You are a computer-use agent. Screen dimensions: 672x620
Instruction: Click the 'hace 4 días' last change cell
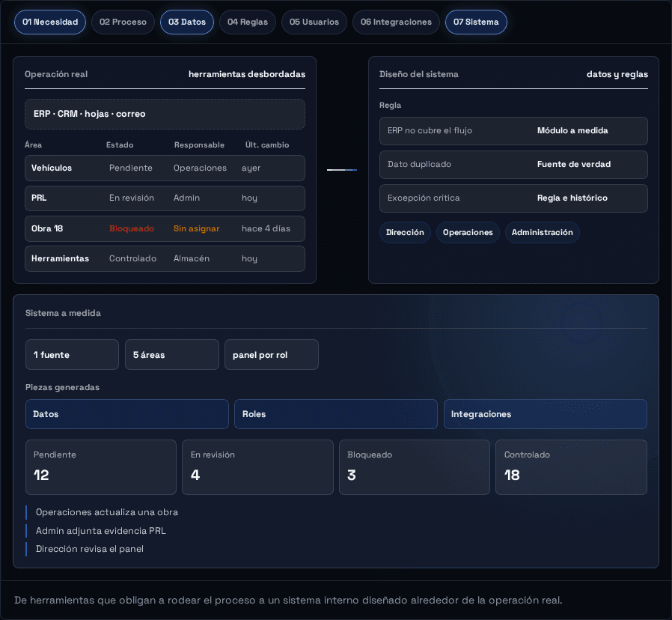tap(266, 228)
